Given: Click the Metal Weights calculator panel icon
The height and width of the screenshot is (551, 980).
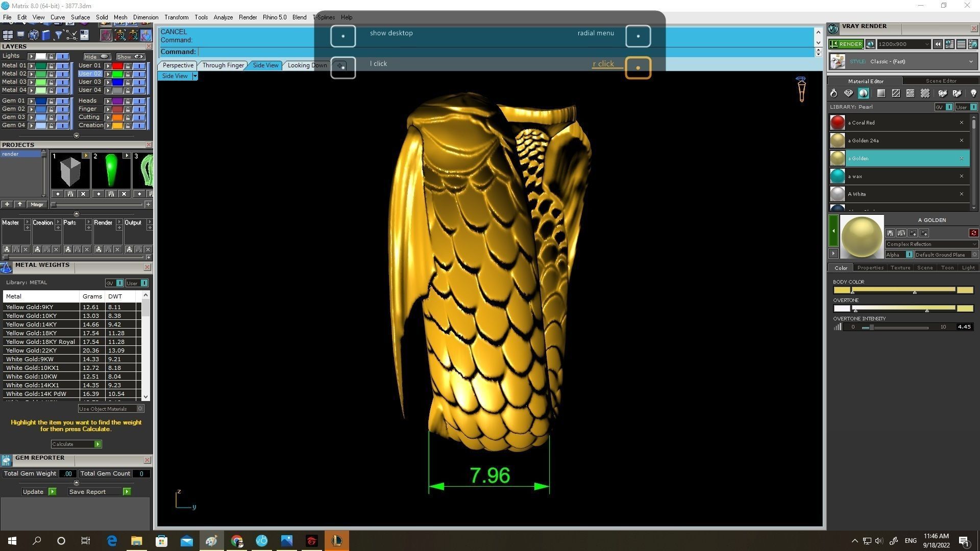Looking at the screenshot, I should [6, 267].
